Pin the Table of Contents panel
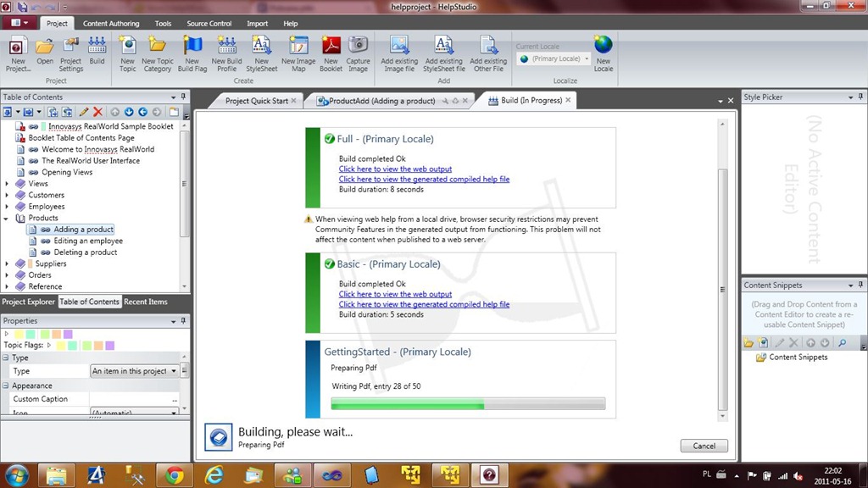 [x=183, y=97]
